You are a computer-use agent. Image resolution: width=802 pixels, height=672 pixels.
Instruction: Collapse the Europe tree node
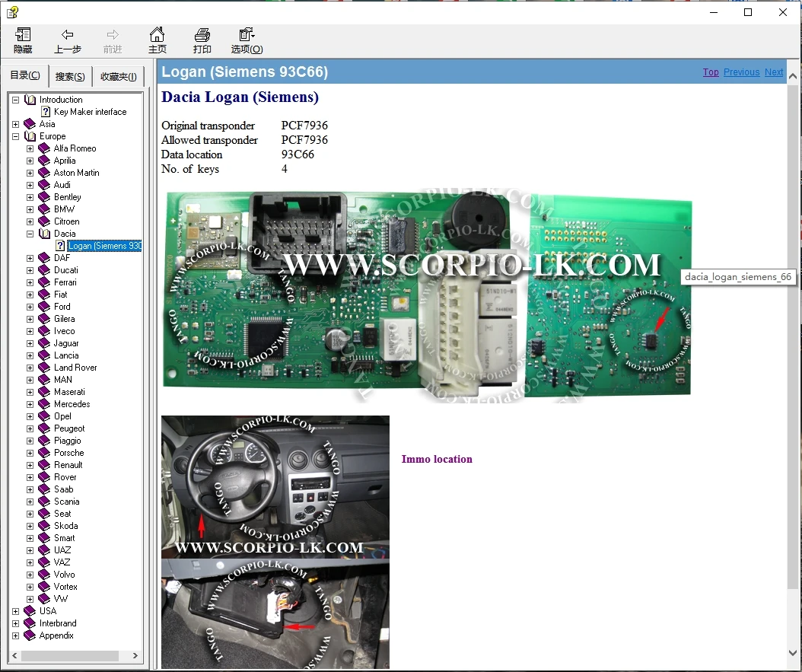(16, 136)
